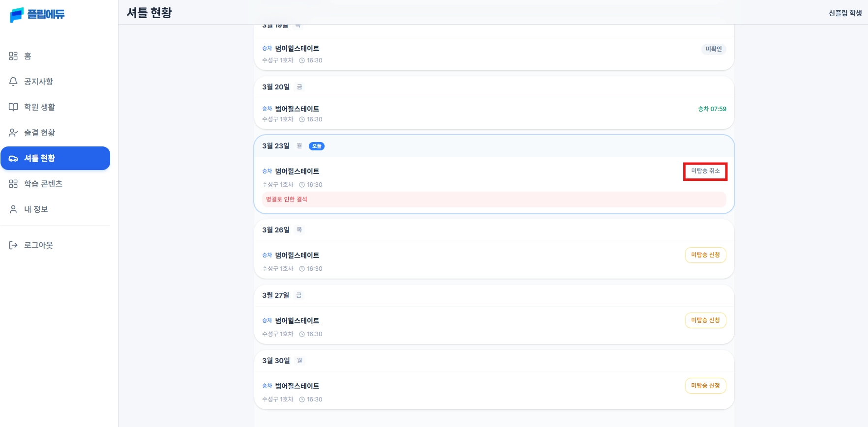
Task: Click the 승차 07:59 status text
Action: tap(712, 109)
